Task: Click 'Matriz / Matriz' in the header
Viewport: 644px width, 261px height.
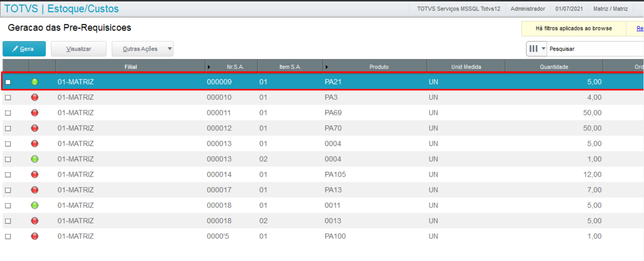Action: [611, 9]
